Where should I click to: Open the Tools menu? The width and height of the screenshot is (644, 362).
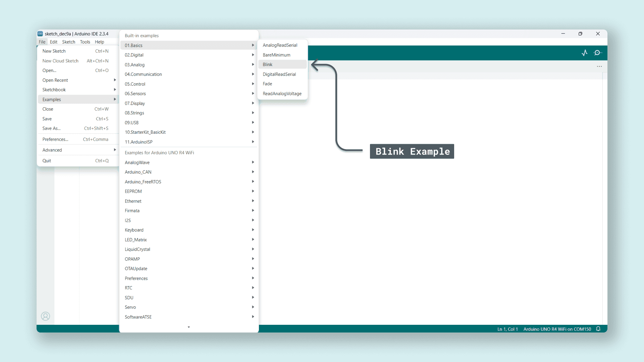tap(85, 42)
